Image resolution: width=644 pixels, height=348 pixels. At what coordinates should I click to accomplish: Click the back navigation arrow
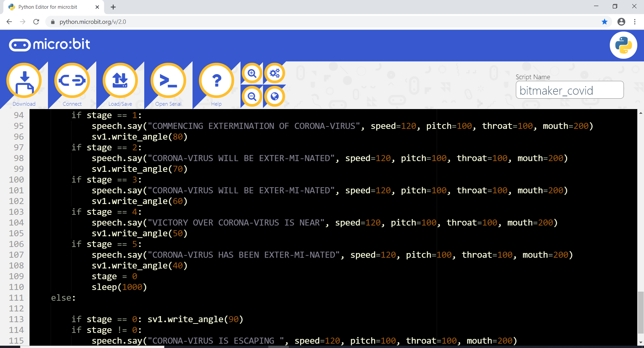[x=9, y=22]
